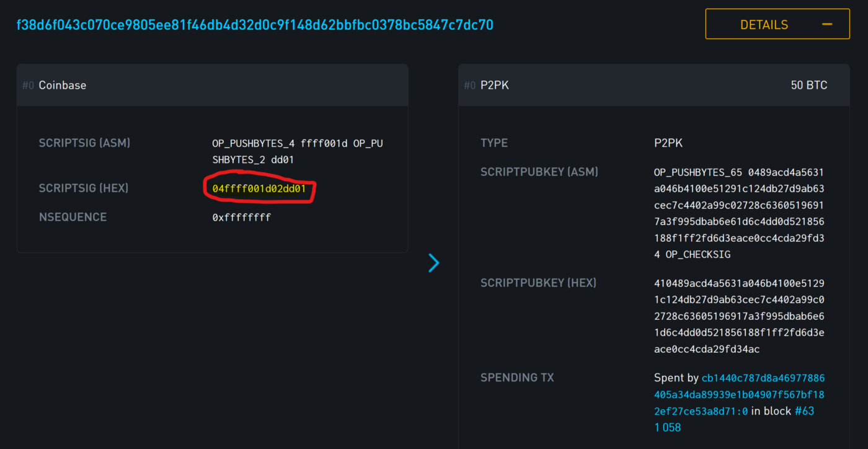Collapse the transaction using the DETAILS label
868x449 pixels.
click(x=764, y=25)
